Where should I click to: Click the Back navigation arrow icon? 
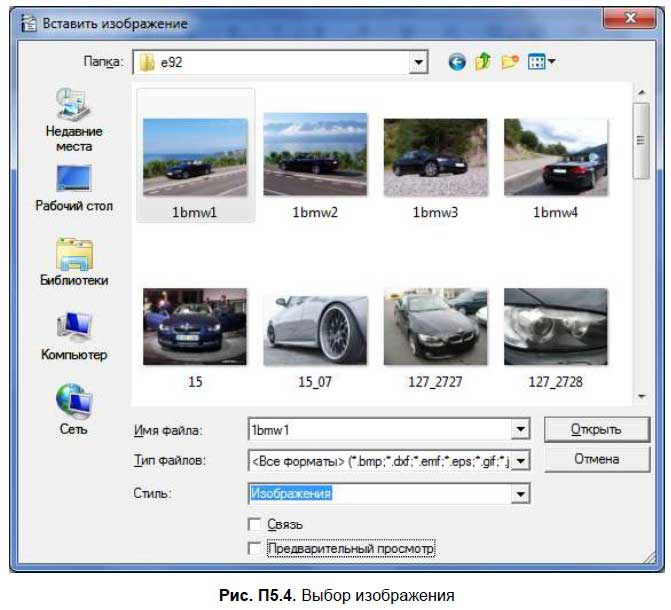coord(457,62)
